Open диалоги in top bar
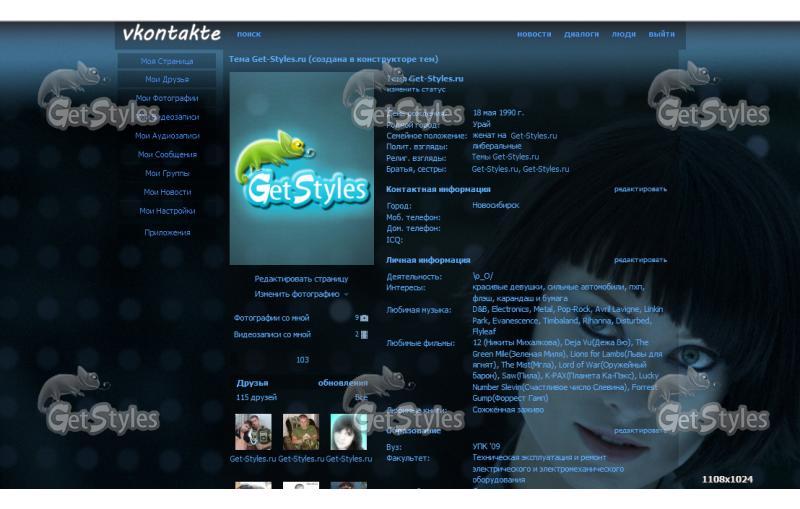 [x=581, y=34]
